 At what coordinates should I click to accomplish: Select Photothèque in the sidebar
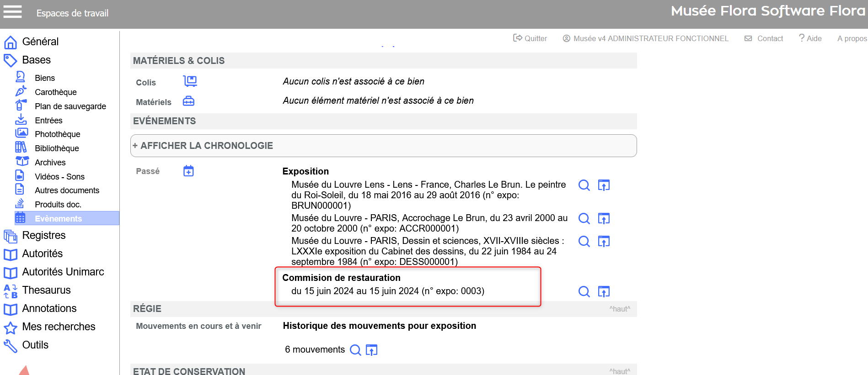coord(58,134)
